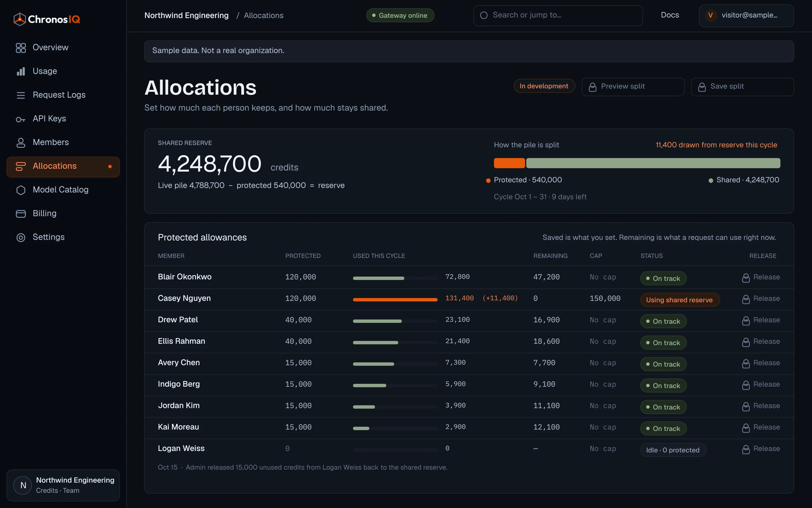Click the N organization avatar

(23, 485)
